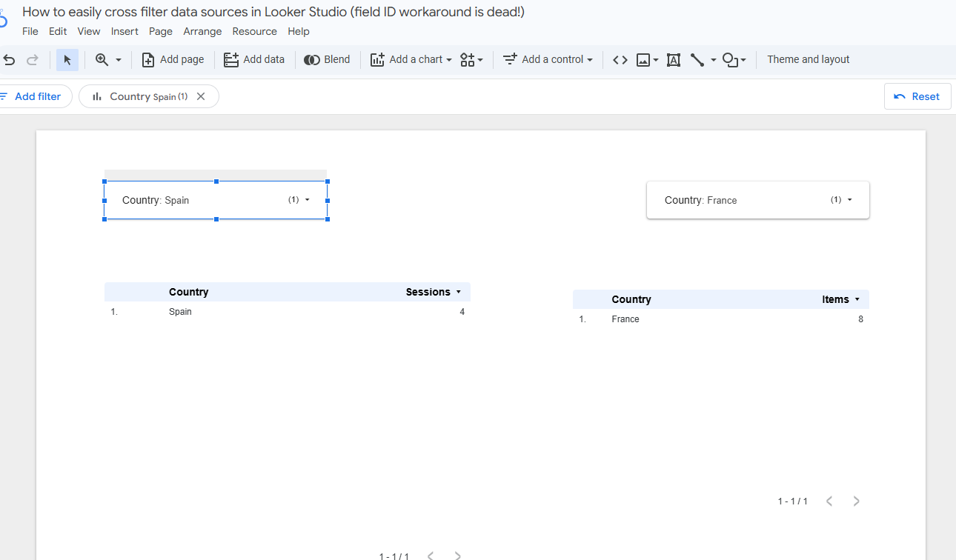Click the Reset button
The height and width of the screenshot is (560, 956).
(x=917, y=96)
